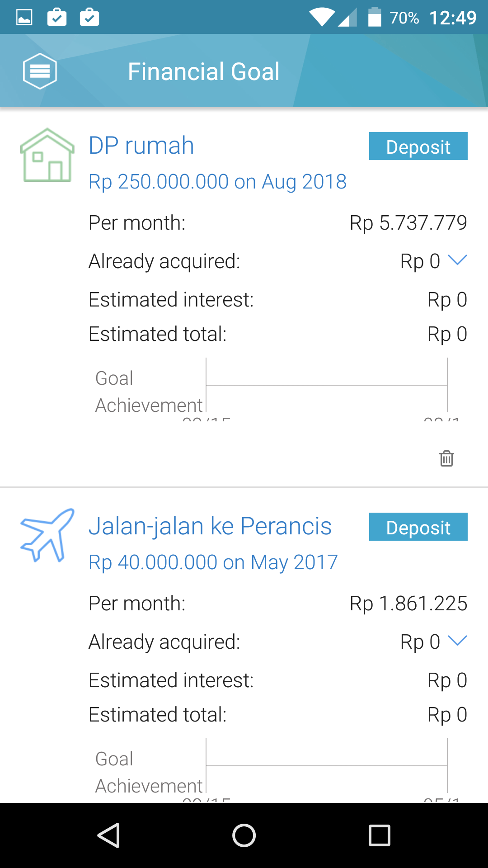
Task: Tap the Perancis goal achievement chart
Action: [x=326, y=766]
